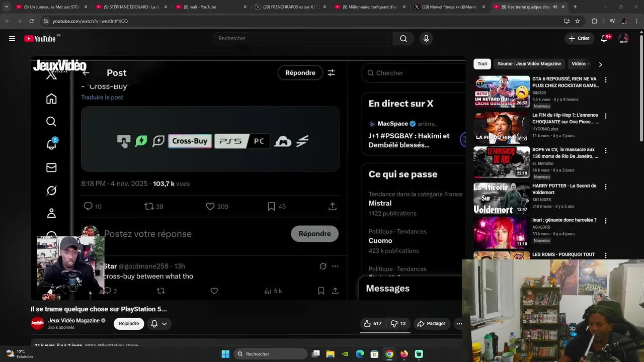The height and width of the screenshot is (362, 644).
Task: Open the YouTube account avatar menu
Action: pos(623,39)
